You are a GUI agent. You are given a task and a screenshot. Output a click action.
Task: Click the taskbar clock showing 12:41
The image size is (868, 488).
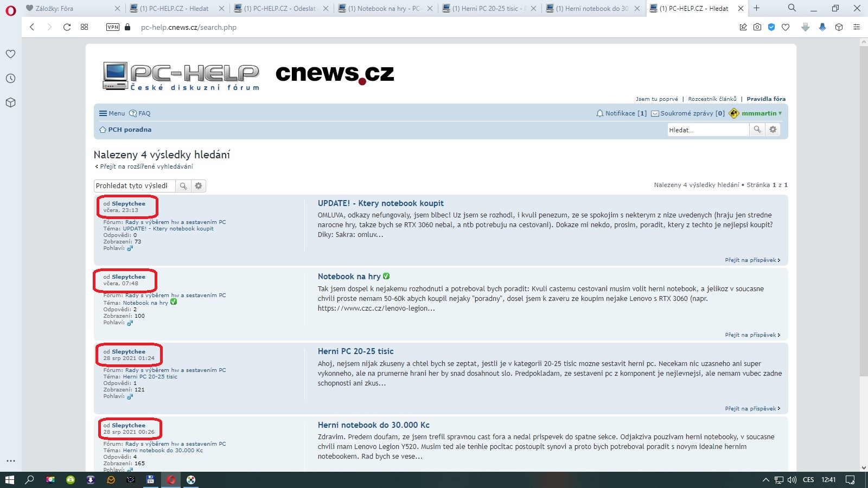(828, 480)
